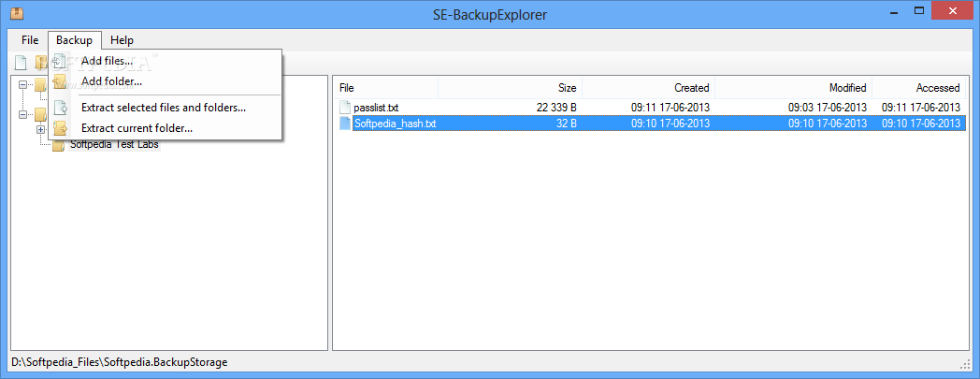This screenshot has width=980, height=379.
Task: Click the Add files menu icon
Action: pos(60,61)
